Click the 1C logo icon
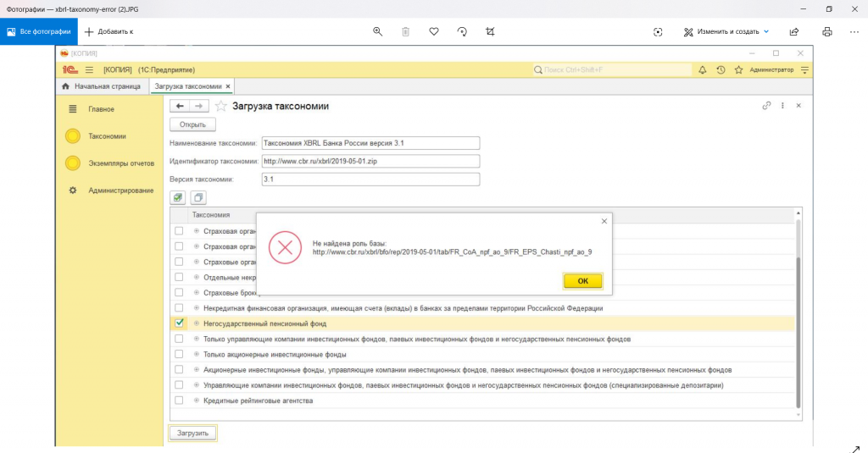868x453 pixels. [x=70, y=69]
